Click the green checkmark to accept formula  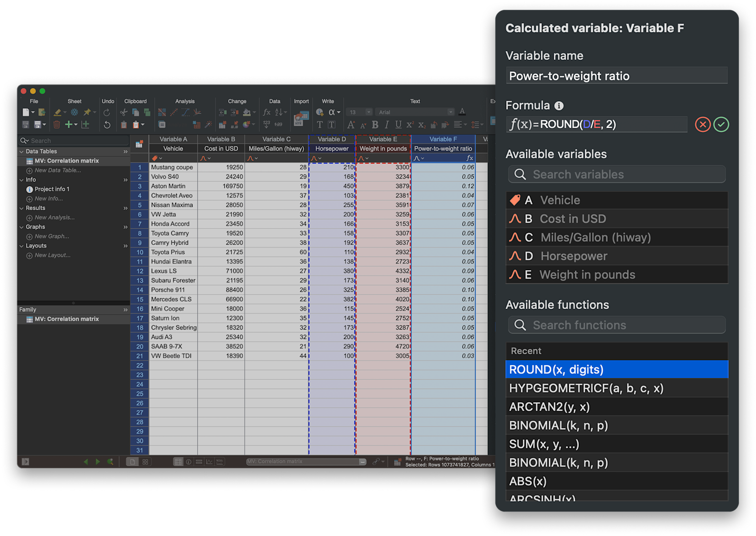tap(721, 125)
